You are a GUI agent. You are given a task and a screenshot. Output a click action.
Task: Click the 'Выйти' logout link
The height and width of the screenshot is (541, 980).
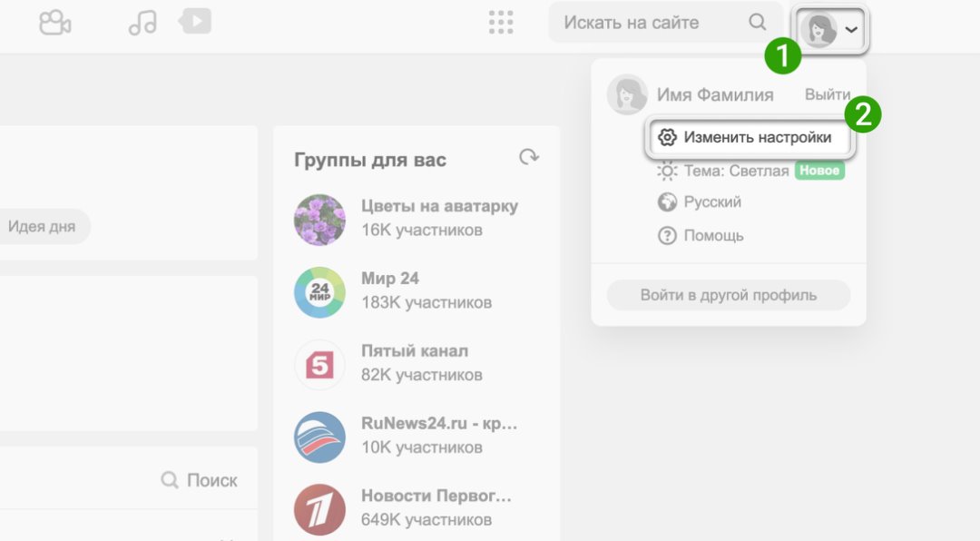coord(827,95)
